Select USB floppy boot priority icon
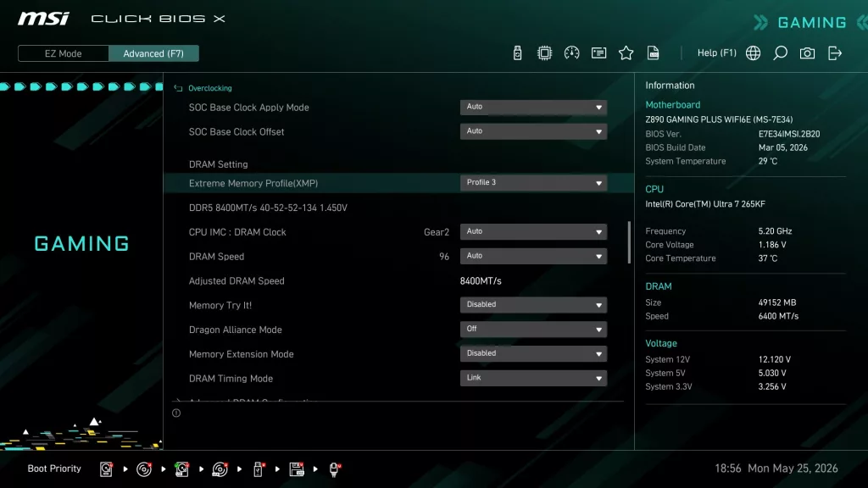This screenshot has width=868, height=488. point(297,469)
